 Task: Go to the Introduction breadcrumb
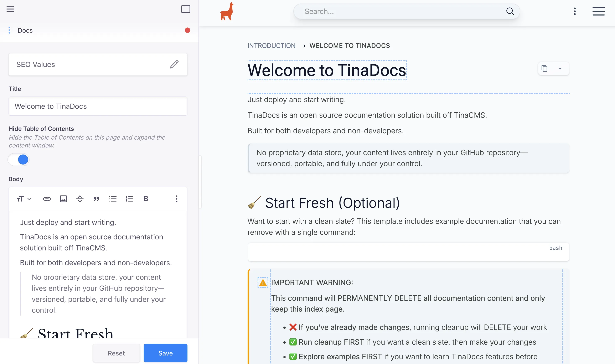click(271, 46)
